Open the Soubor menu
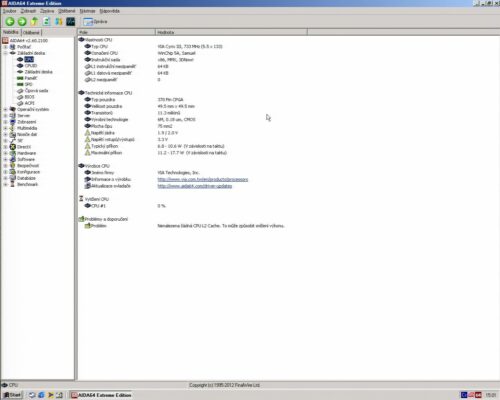The height and width of the screenshot is (400, 500). [x=9, y=11]
